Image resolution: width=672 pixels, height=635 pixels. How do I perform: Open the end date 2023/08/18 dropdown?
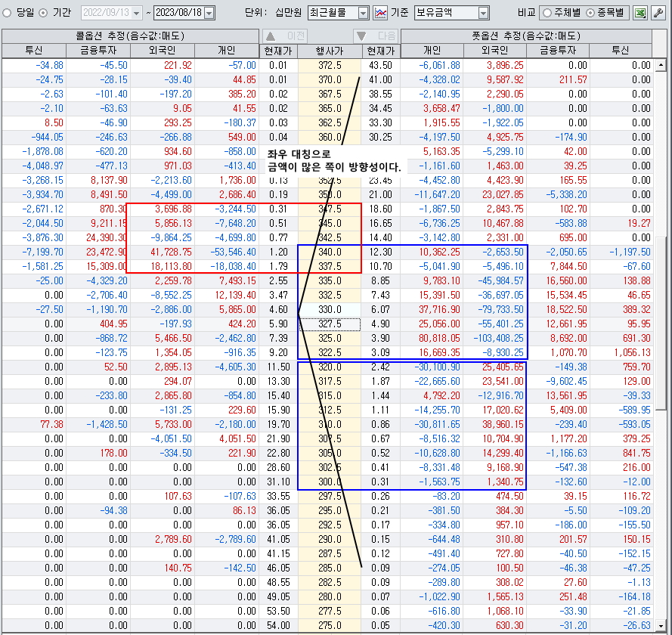[x=209, y=13]
